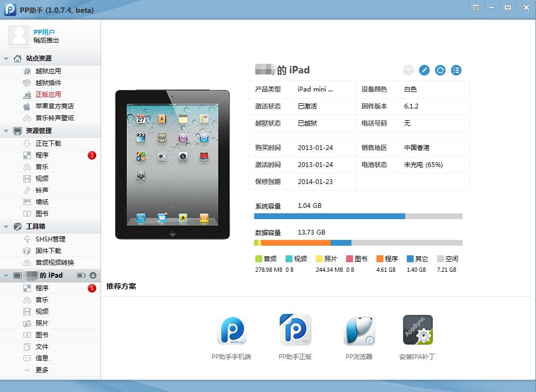
Task: Click the 固件版本 value 6.1.2
Action: 411,106
